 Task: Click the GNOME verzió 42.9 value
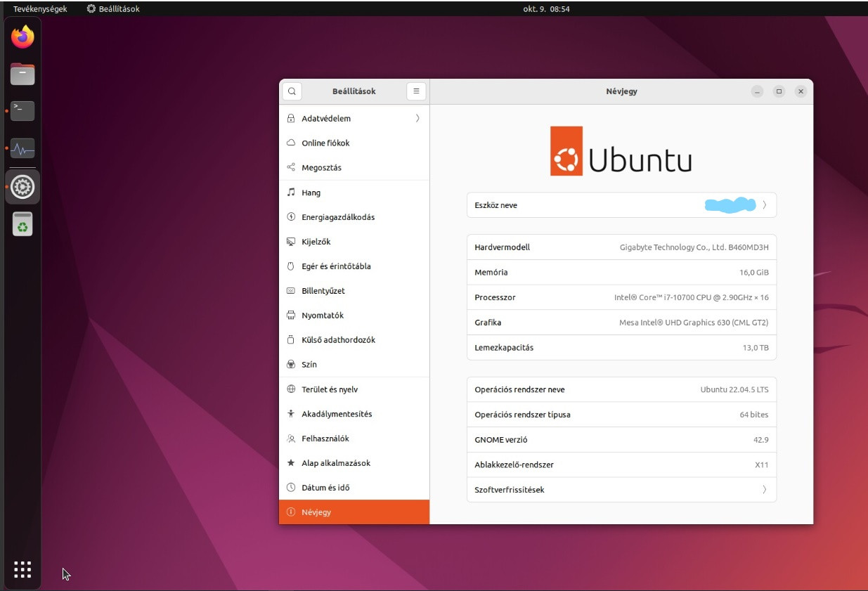[x=760, y=440]
